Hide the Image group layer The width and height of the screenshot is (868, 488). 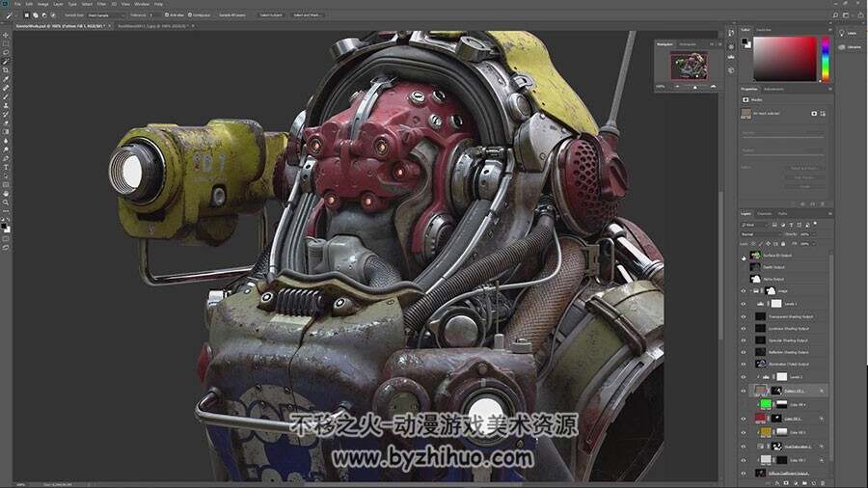point(744,290)
